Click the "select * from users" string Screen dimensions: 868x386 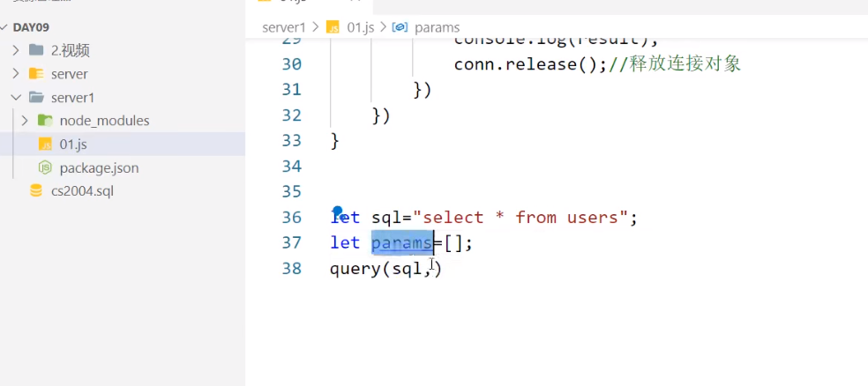point(520,217)
